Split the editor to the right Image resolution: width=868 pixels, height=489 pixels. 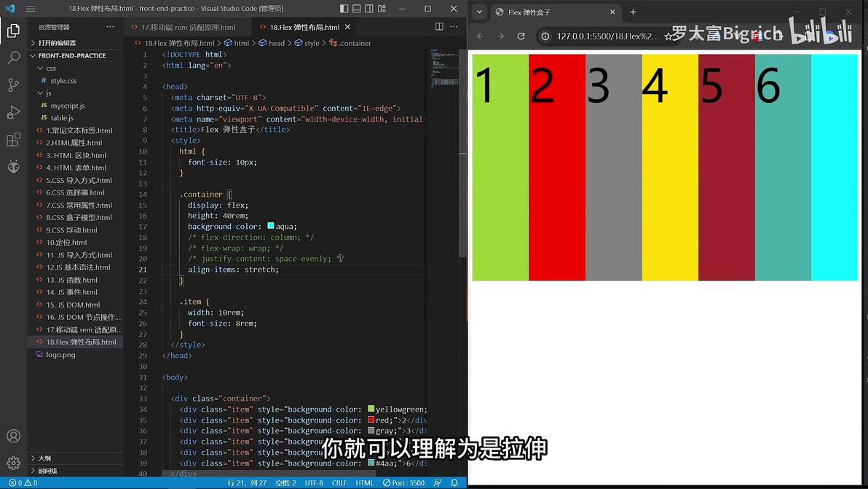[x=439, y=26]
